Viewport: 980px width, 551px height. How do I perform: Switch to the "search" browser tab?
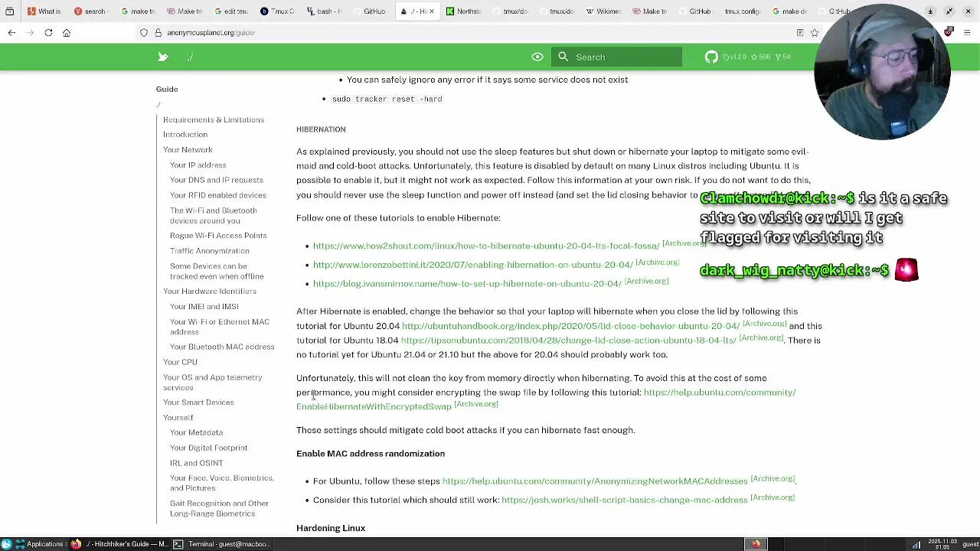pos(91,11)
